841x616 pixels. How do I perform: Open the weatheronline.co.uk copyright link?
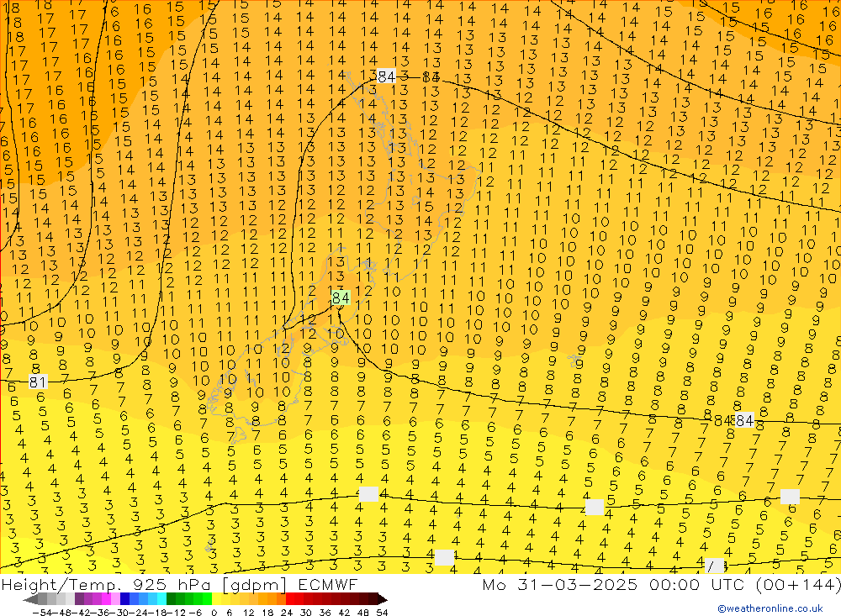pos(770,608)
